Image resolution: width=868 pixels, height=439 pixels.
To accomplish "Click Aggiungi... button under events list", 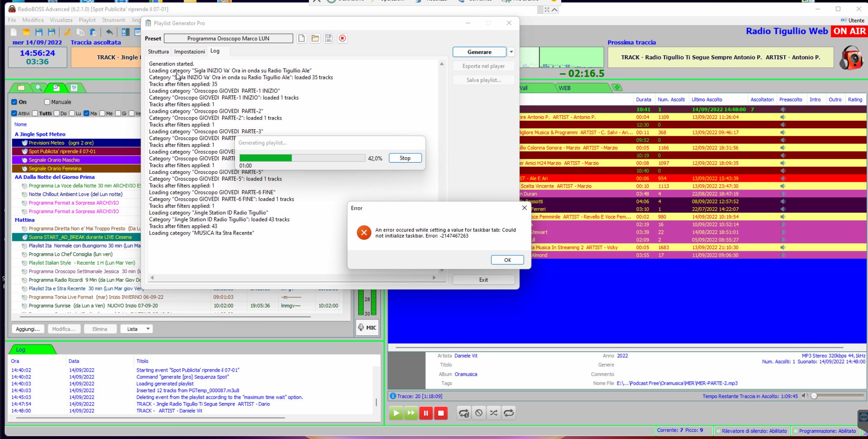I will (x=28, y=329).
